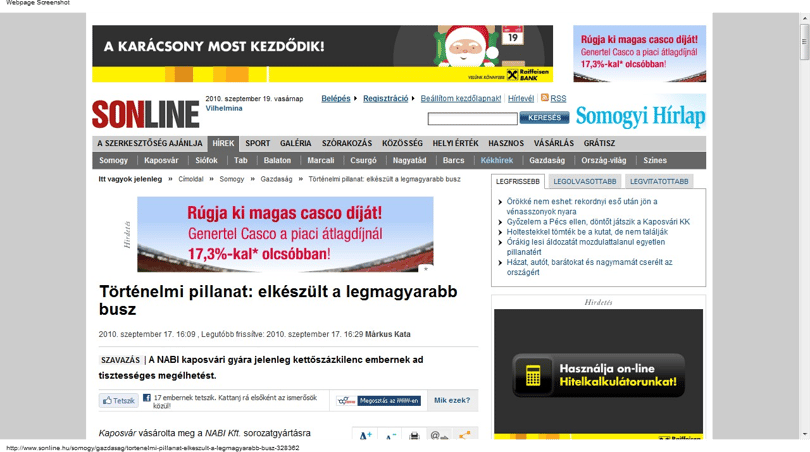
Task: Select Somogy in the submenu
Action: 113,161
